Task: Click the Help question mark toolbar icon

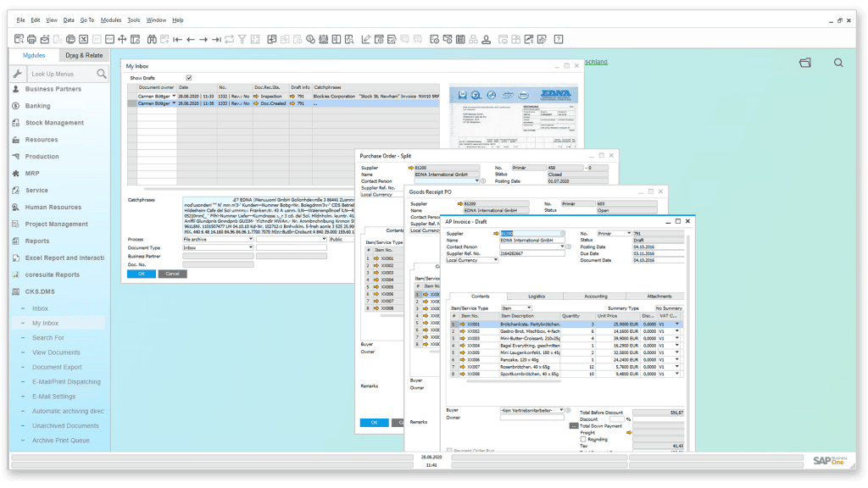Action: (559, 39)
